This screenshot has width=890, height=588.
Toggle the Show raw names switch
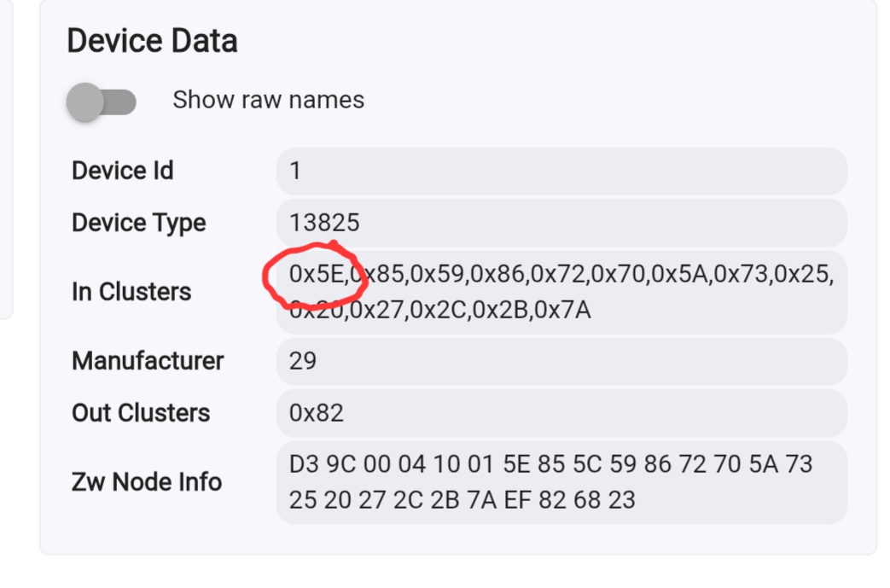click(x=102, y=102)
